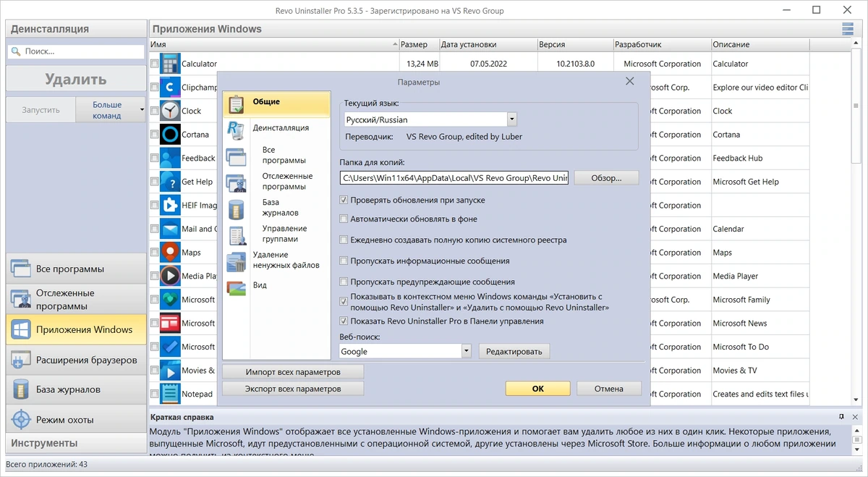The width and height of the screenshot is (868, 477).
Task: Click the Расширения браузеров sidebar icon
Action: point(22,360)
